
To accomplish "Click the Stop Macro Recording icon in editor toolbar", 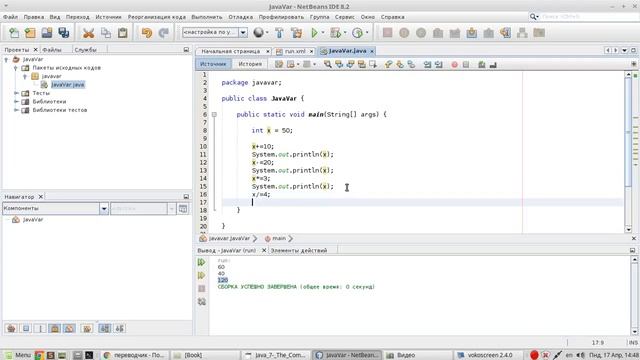I will point(466,64).
